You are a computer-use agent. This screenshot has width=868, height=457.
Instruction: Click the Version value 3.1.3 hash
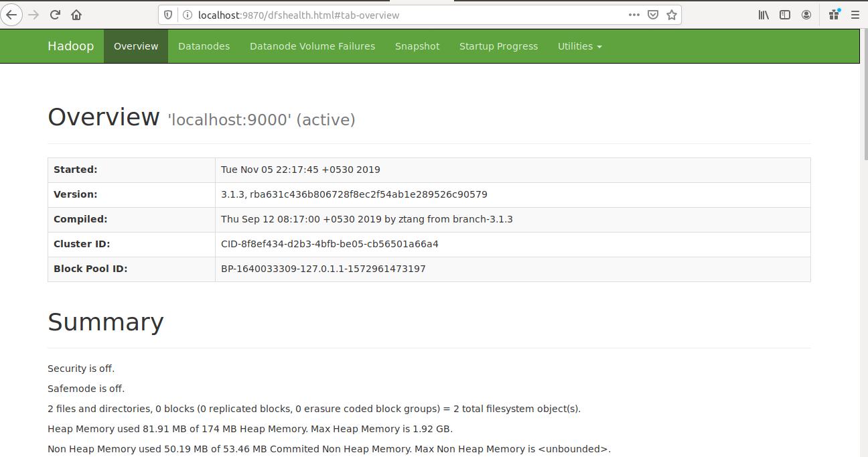[354, 194]
